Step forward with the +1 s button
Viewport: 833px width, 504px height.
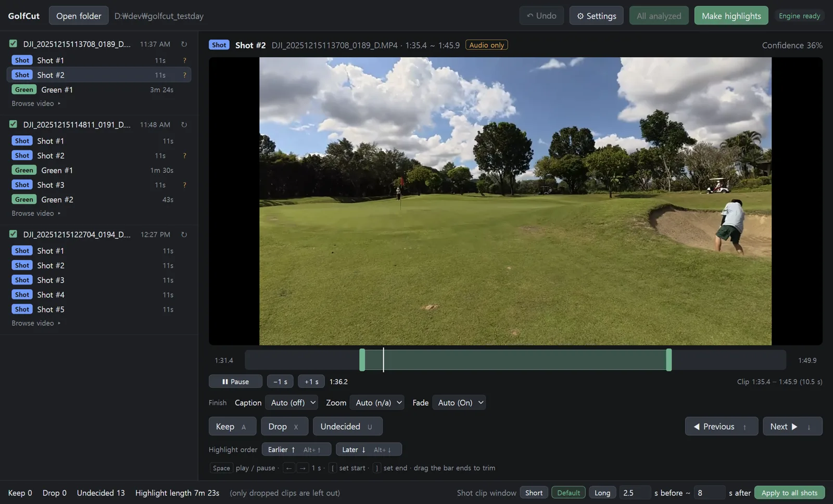(x=311, y=381)
